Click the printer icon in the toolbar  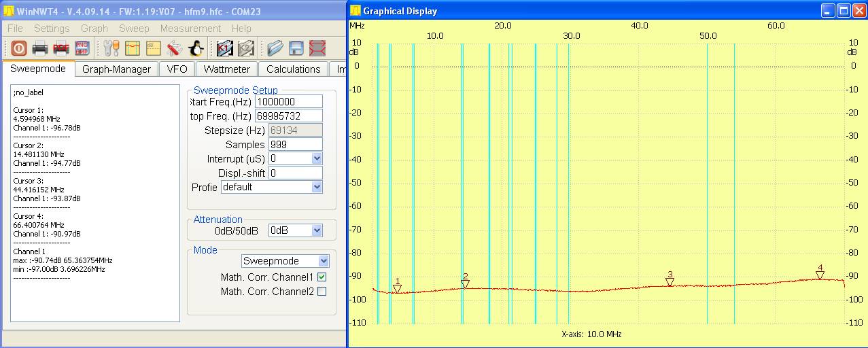tap(40, 48)
